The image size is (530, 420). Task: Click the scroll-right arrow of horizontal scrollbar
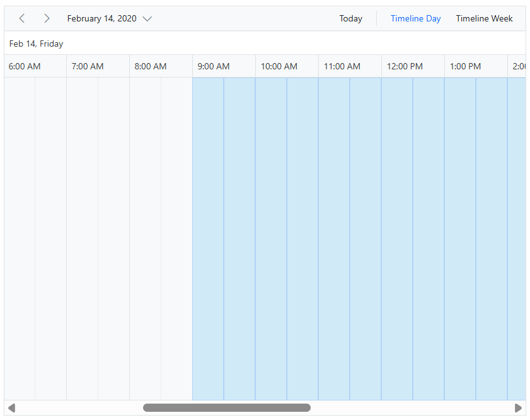(x=518, y=408)
